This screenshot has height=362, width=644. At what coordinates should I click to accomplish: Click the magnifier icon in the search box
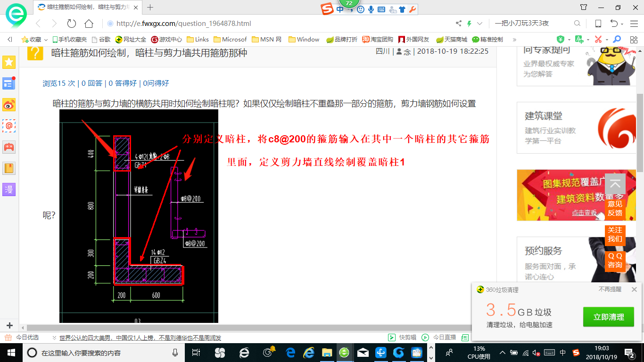coord(577,24)
